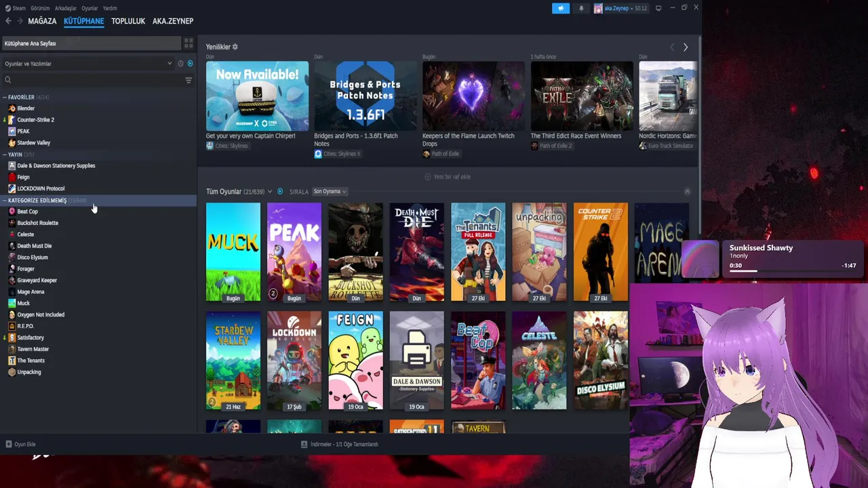Click the Feign sidebar icon
Screen dimensions: 868x488
point(12,177)
